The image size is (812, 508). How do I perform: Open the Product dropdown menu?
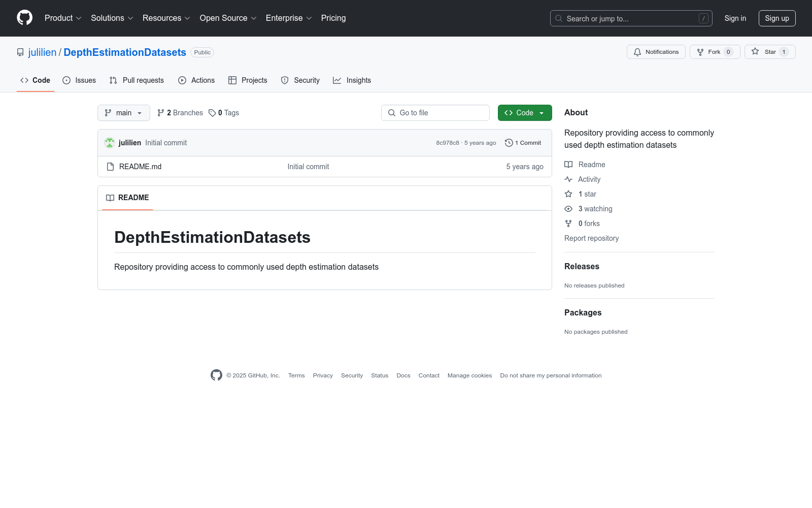63,18
